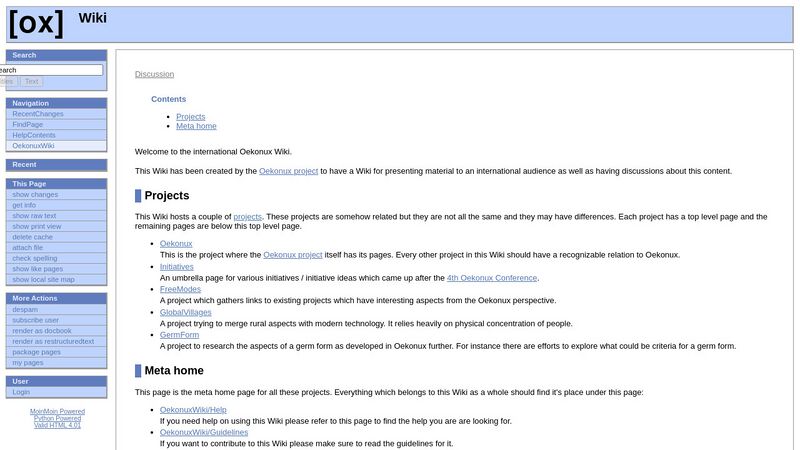Jump to Meta home in Contents

pyautogui.click(x=196, y=126)
